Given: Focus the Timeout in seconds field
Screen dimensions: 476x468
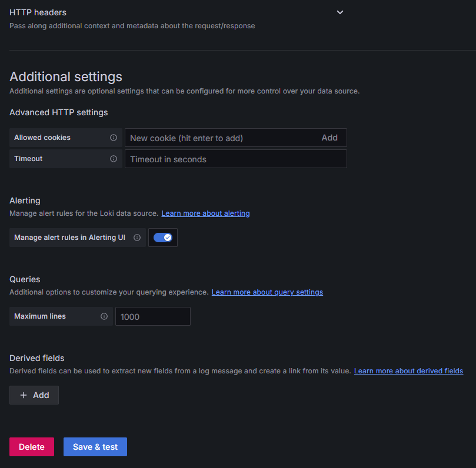Looking at the screenshot, I should 235,159.
